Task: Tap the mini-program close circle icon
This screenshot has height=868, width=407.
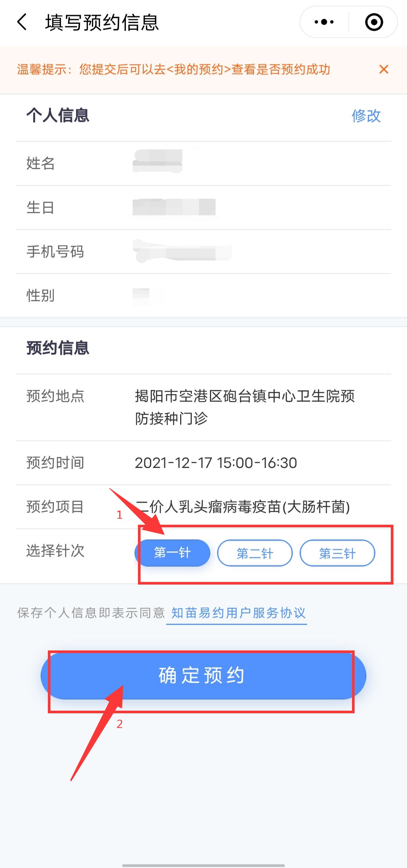Action: pos(374,22)
